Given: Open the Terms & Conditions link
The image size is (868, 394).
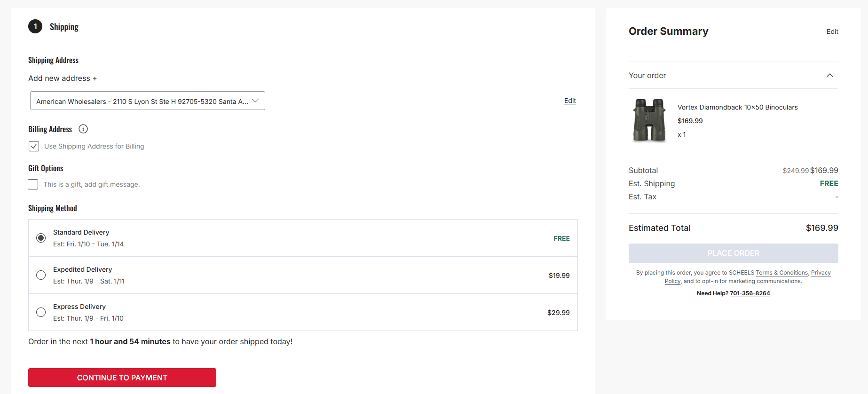Looking at the screenshot, I should tap(782, 273).
